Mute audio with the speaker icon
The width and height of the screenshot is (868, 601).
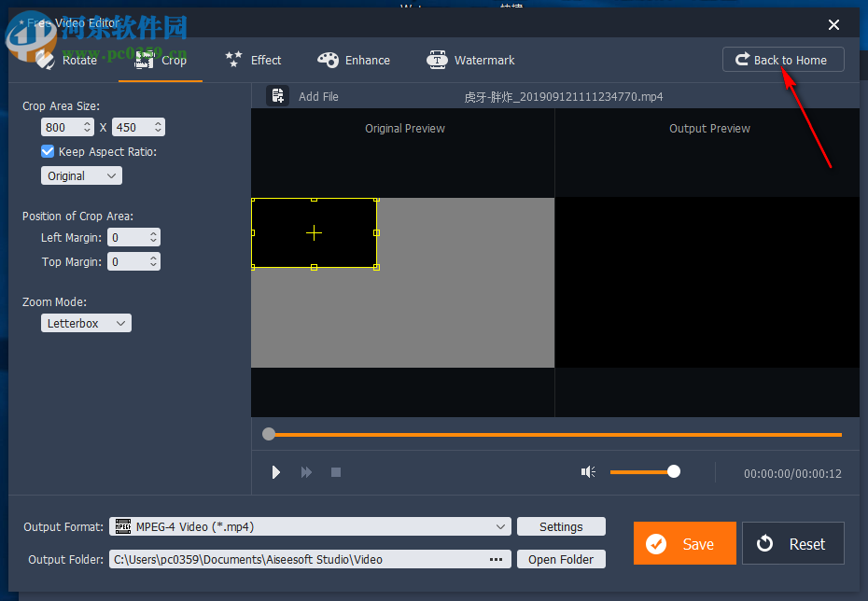[x=589, y=472]
